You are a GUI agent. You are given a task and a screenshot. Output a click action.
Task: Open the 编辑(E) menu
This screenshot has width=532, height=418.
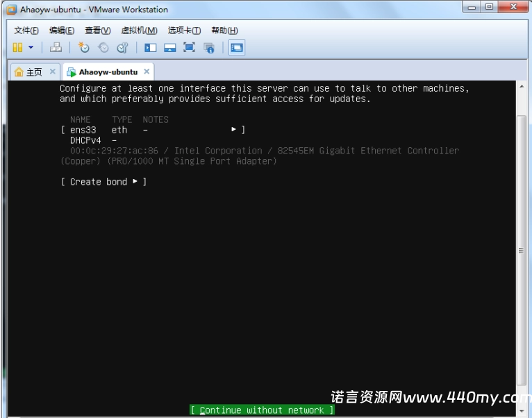pos(62,31)
